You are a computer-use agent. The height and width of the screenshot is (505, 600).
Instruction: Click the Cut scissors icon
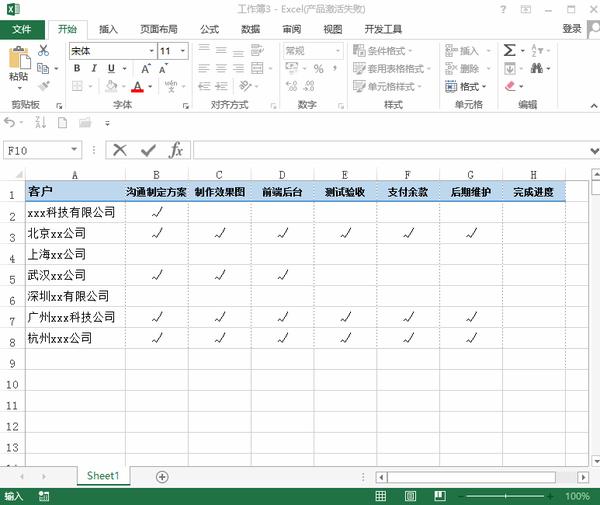click(43, 50)
